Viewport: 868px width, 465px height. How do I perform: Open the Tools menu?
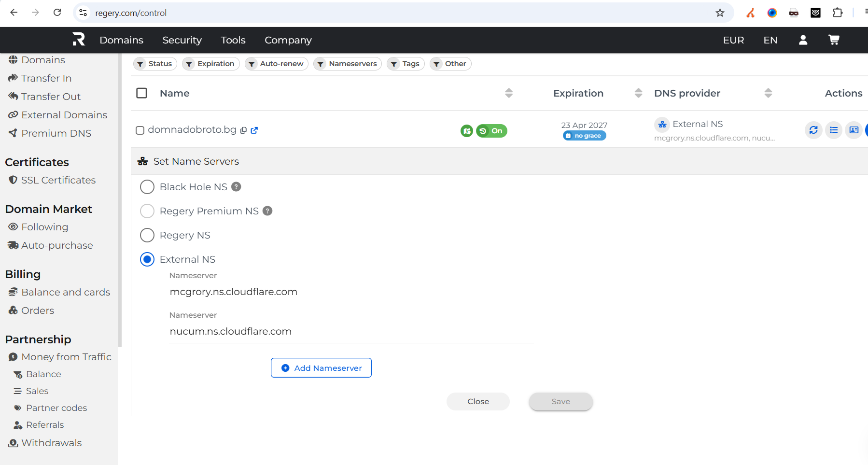tap(233, 40)
